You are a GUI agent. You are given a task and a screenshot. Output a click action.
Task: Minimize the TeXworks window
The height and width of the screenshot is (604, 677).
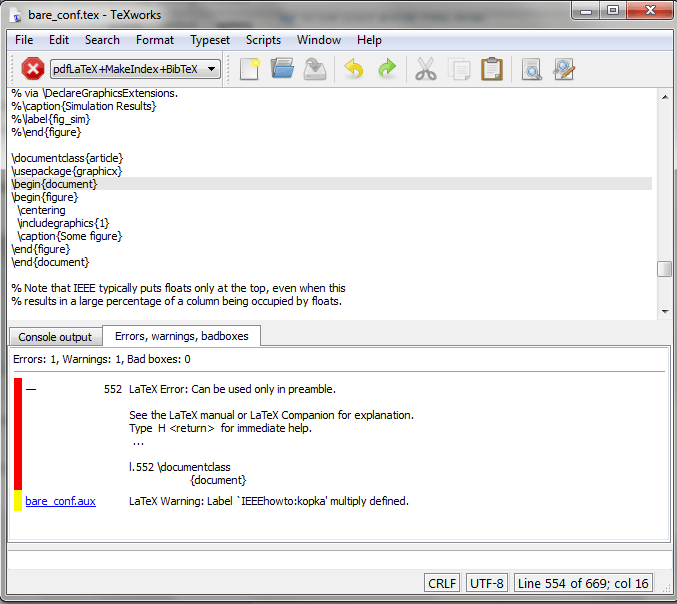[586, 11]
